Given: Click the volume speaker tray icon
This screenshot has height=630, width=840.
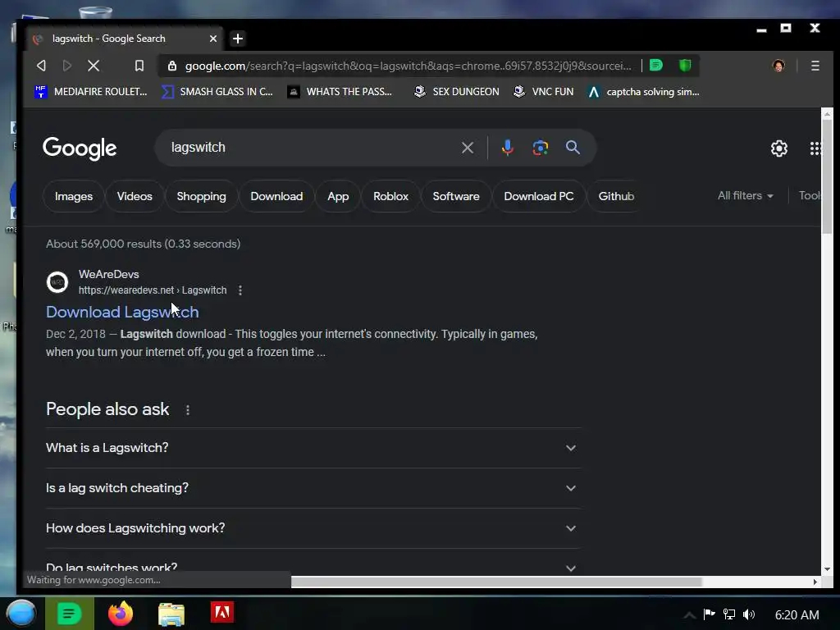Looking at the screenshot, I should 749,614.
